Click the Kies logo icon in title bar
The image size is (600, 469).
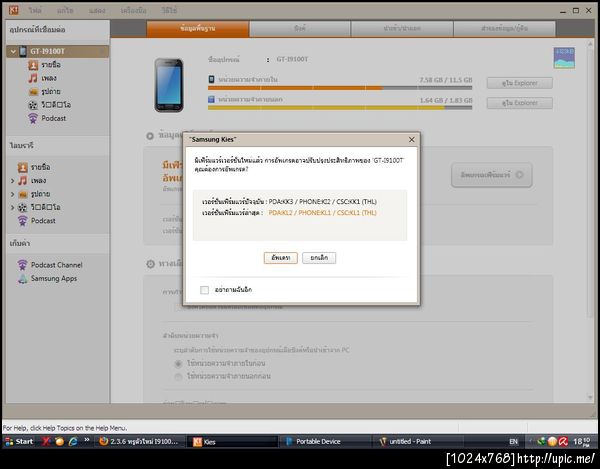tap(13, 10)
